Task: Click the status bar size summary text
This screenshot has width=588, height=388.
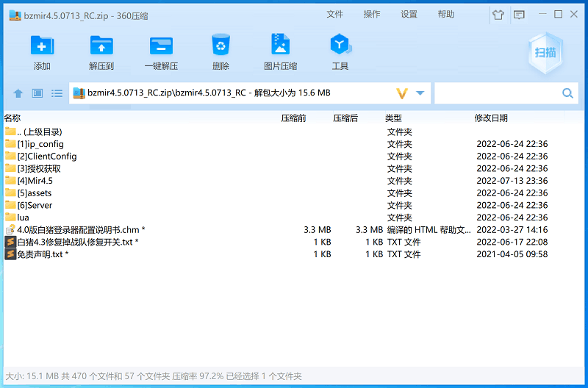Action: (154, 376)
